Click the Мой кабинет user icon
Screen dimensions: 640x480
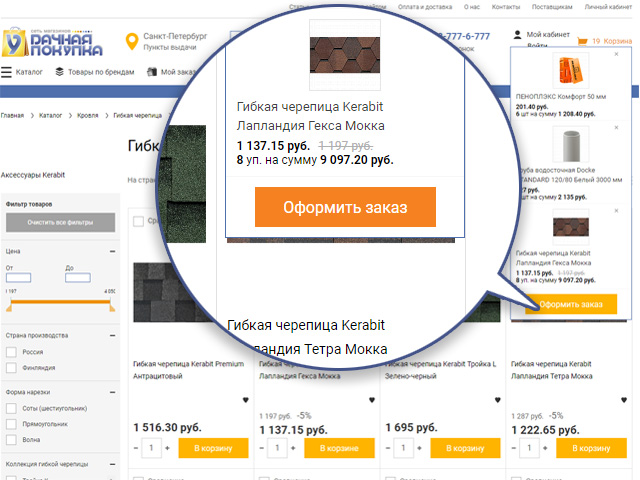[519, 35]
